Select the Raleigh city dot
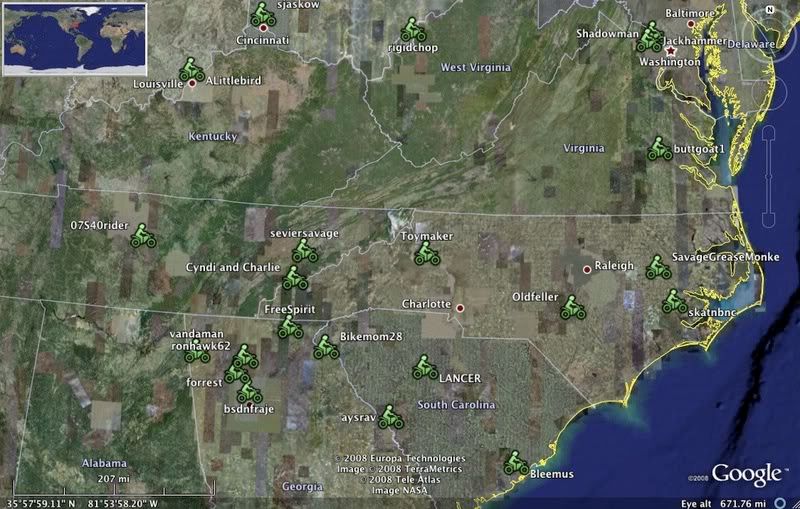The height and width of the screenshot is (509, 800). pos(587,269)
